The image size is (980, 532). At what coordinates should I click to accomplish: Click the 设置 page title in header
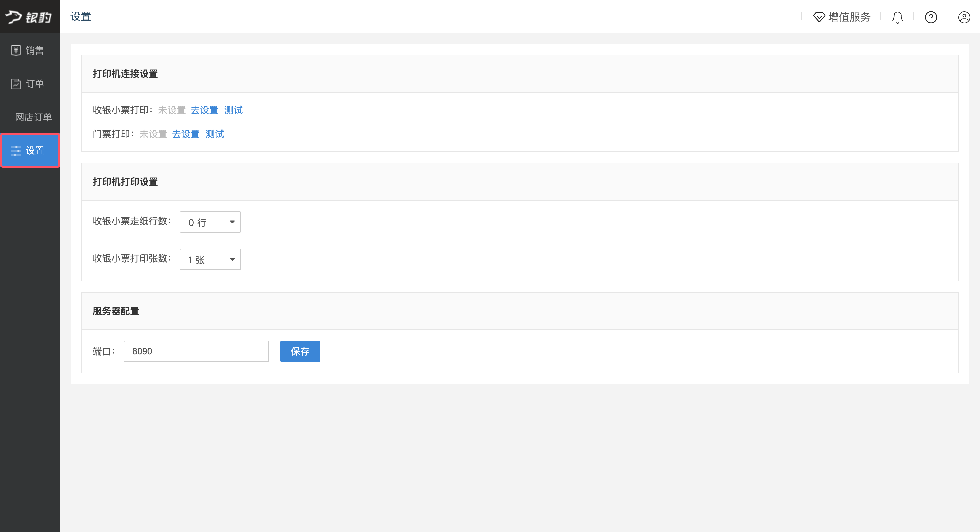tap(81, 17)
